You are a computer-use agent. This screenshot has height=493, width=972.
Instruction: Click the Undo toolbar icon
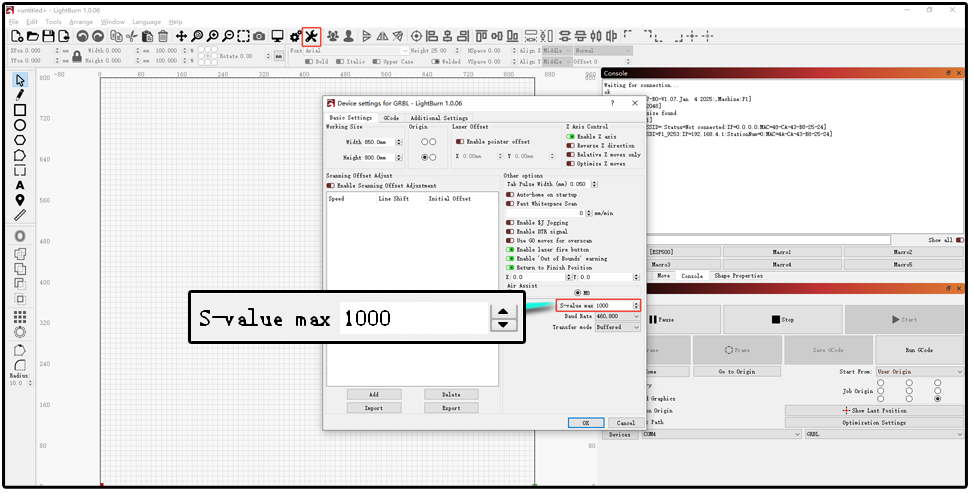pos(82,37)
